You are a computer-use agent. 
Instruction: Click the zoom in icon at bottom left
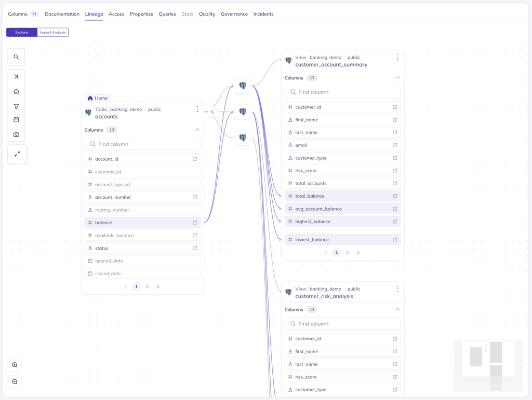[x=15, y=365]
